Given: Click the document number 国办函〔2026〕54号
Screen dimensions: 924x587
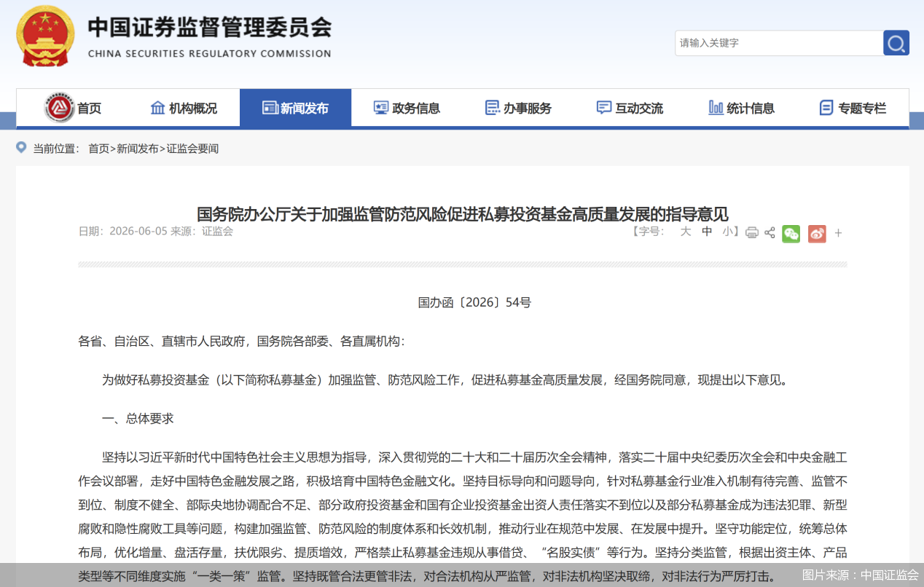Looking at the screenshot, I should [x=474, y=302].
